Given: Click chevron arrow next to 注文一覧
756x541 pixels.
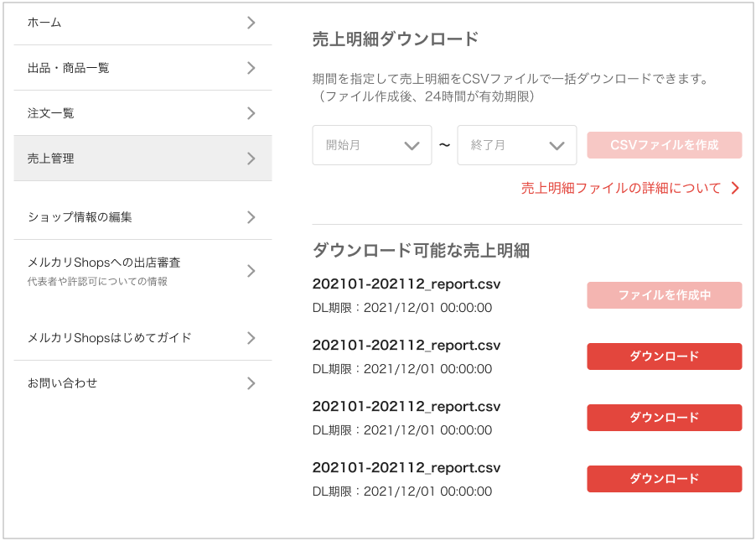Looking at the screenshot, I should (x=251, y=113).
